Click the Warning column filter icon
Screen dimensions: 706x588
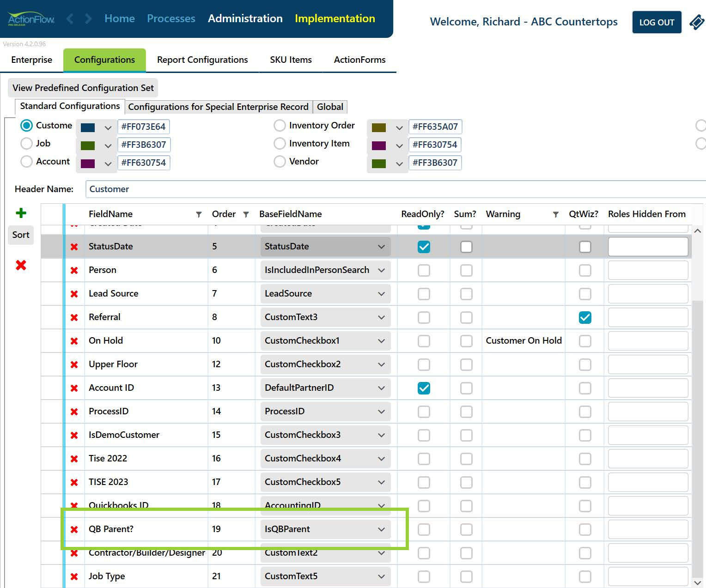click(556, 214)
